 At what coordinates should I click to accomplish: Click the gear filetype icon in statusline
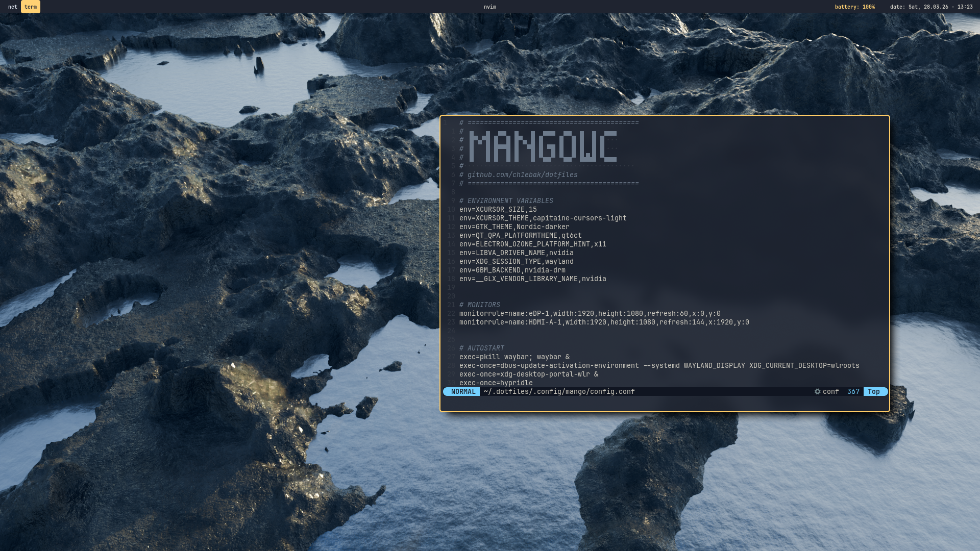[x=817, y=391]
